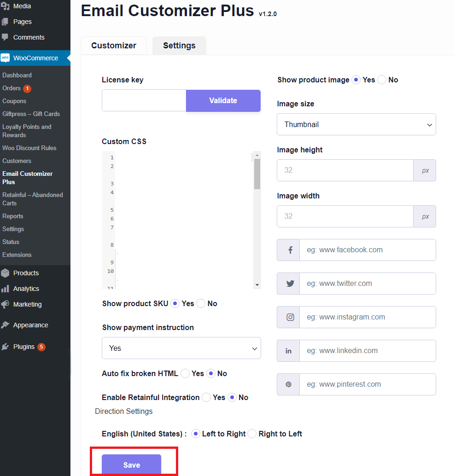Click the Save button
Viewport: 455px width, 476px height.
click(131, 465)
